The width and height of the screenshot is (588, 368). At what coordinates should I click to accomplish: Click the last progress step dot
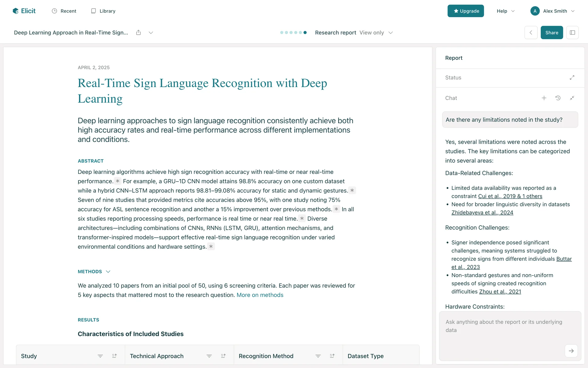coord(305,33)
